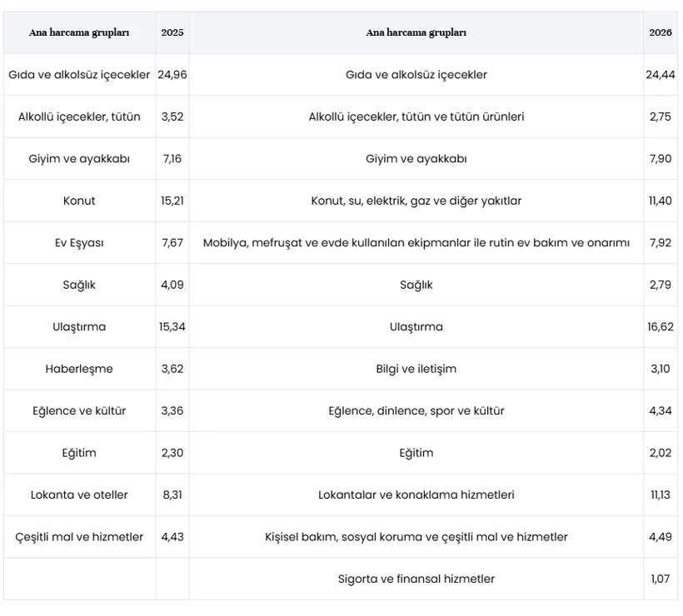Select 'Alkollü içecekler, tütün ve tütün ürünleri' cell
The image size is (683, 616).
[x=416, y=117]
